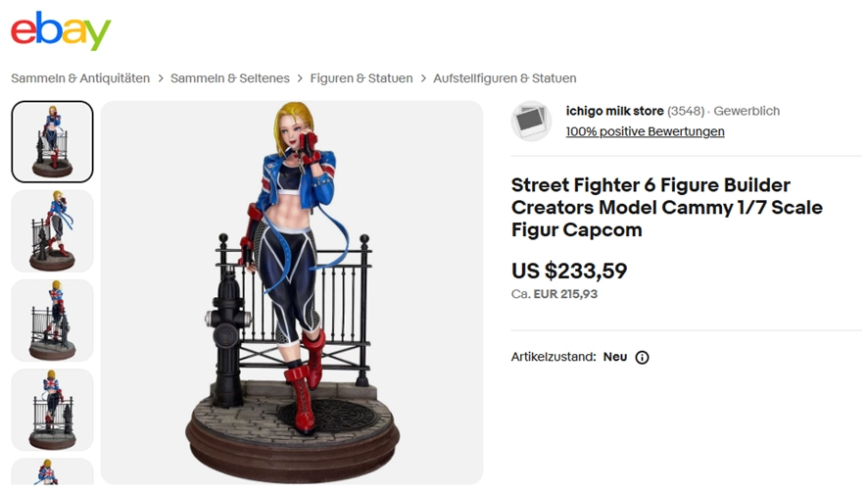Click the info icon beside Neu
This screenshot has width=868, height=495.
tap(642, 357)
